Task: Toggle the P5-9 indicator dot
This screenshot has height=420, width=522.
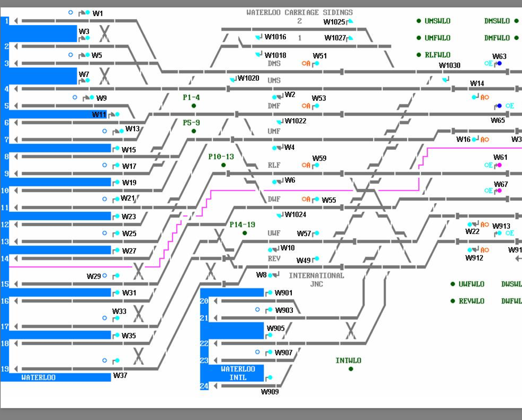Action: (194, 131)
